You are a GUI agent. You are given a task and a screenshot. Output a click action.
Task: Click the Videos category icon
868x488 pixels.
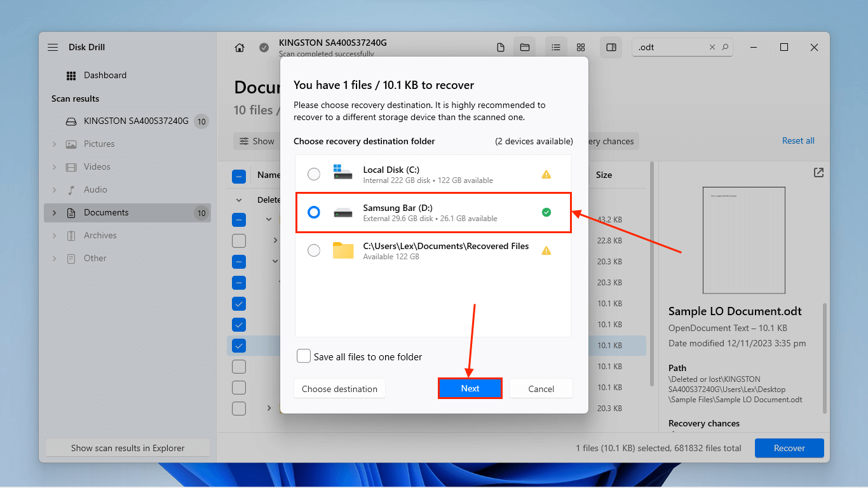pyautogui.click(x=72, y=167)
